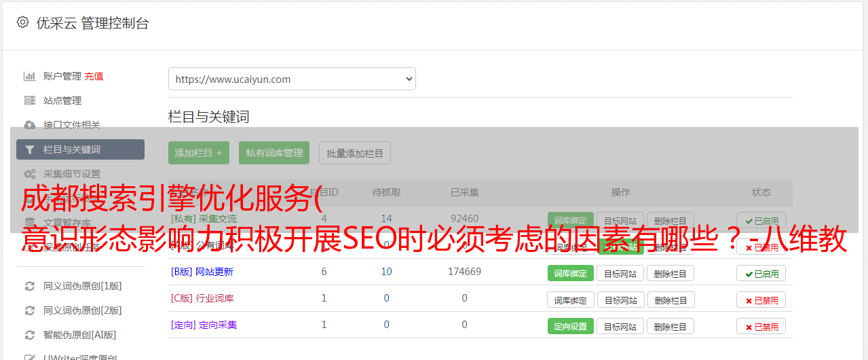
Task: Click the 已采集 value 92460
Action: [464, 219]
